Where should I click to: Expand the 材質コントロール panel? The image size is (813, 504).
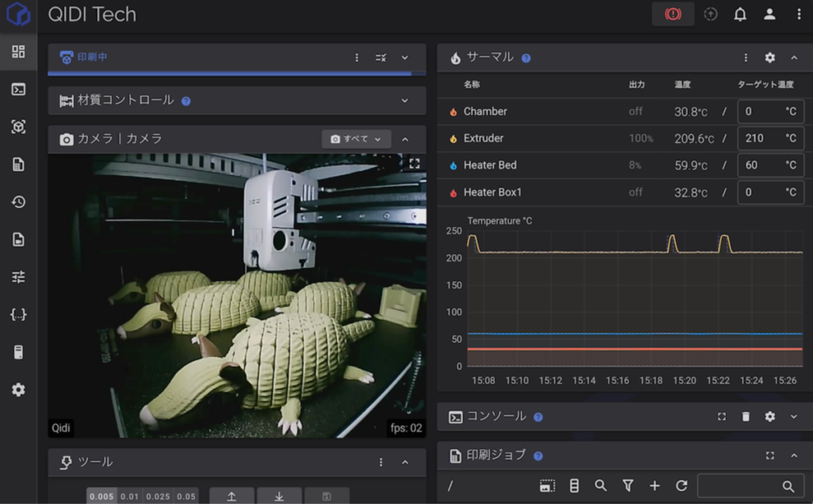point(404,101)
